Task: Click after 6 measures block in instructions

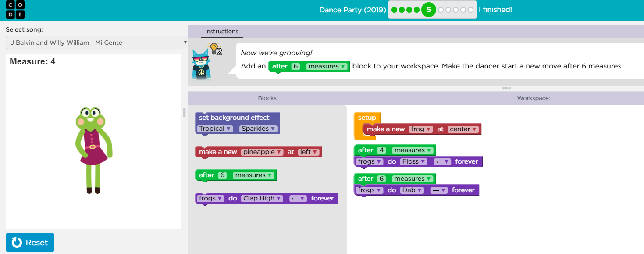Action: coord(309,67)
